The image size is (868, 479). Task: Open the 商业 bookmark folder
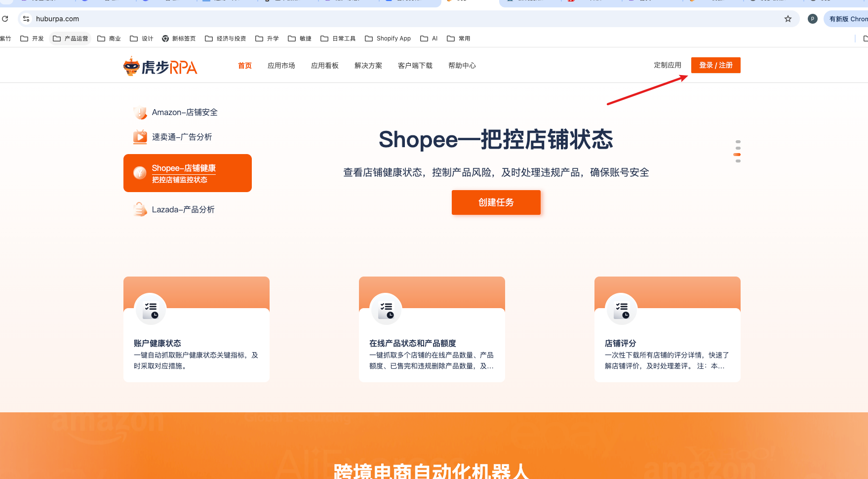[109, 39]
